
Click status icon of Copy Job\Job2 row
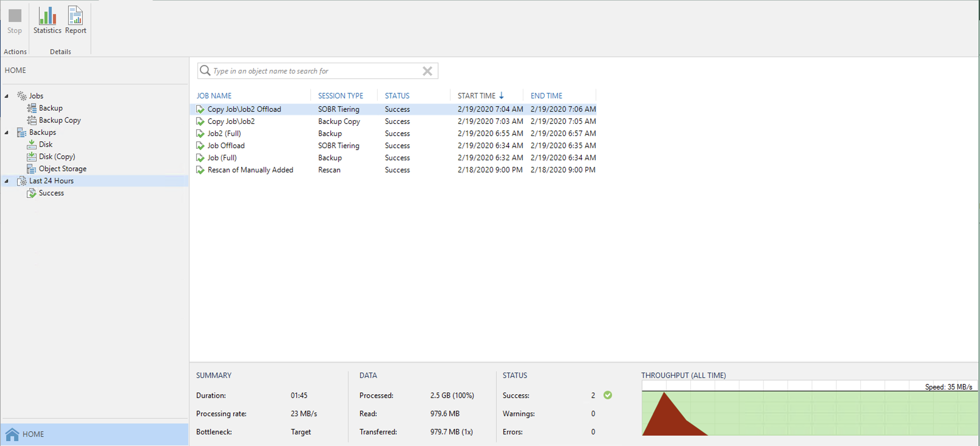pos(200,122)
